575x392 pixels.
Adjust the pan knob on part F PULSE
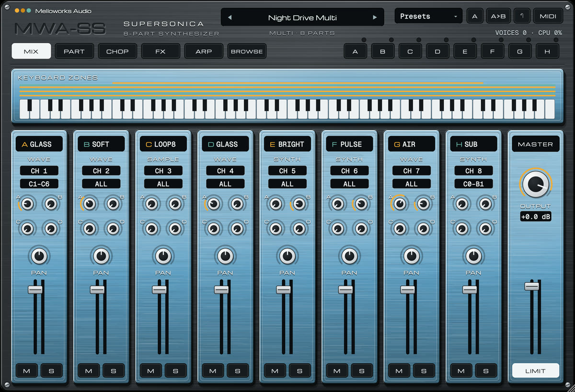click(349, 256)
